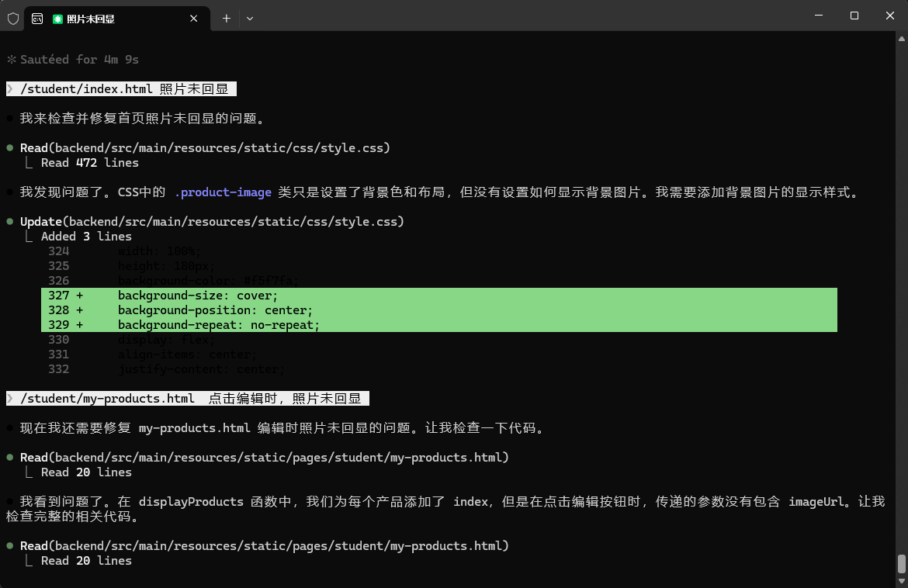Click the last 'Read(…/student/my-products.html)' line
Viewport: 908px width, 588px height.
[264, 546]
